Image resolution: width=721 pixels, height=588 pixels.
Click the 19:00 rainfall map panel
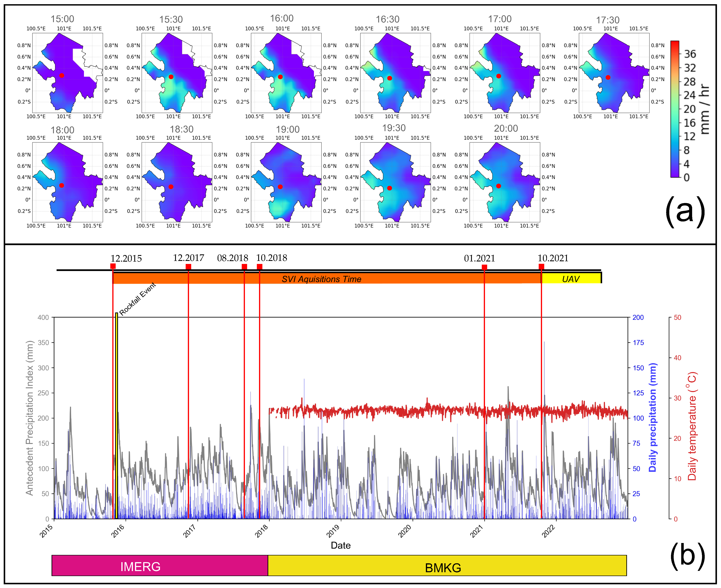(x=286, y=182)
